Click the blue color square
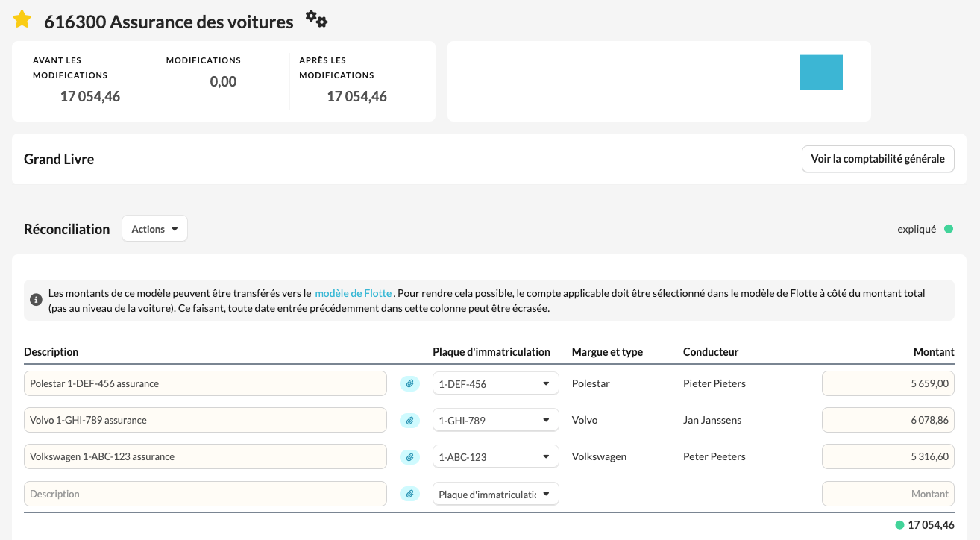 point(821,72)
